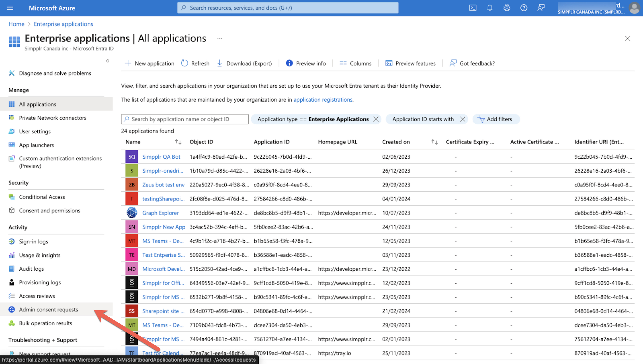Open the account profile avatar
This screenshot has width=643, height=364.
[634, 8]
